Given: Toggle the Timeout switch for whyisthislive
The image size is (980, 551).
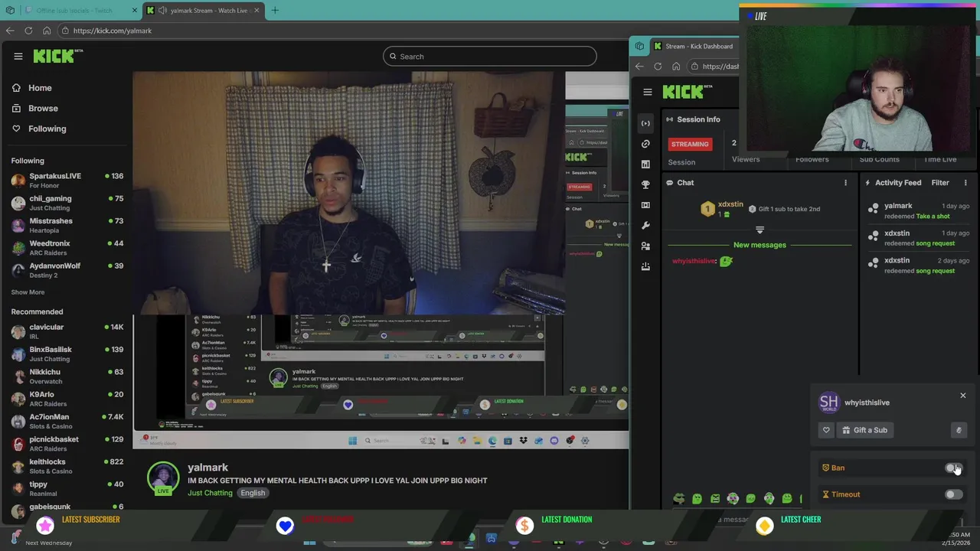Looking at the screenshot, I should click(953, 494).
